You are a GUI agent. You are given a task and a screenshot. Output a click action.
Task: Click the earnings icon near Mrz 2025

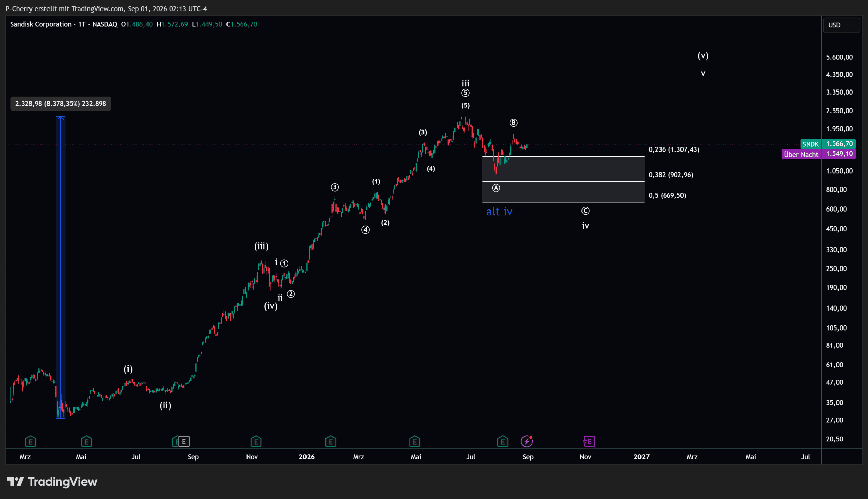31,441
